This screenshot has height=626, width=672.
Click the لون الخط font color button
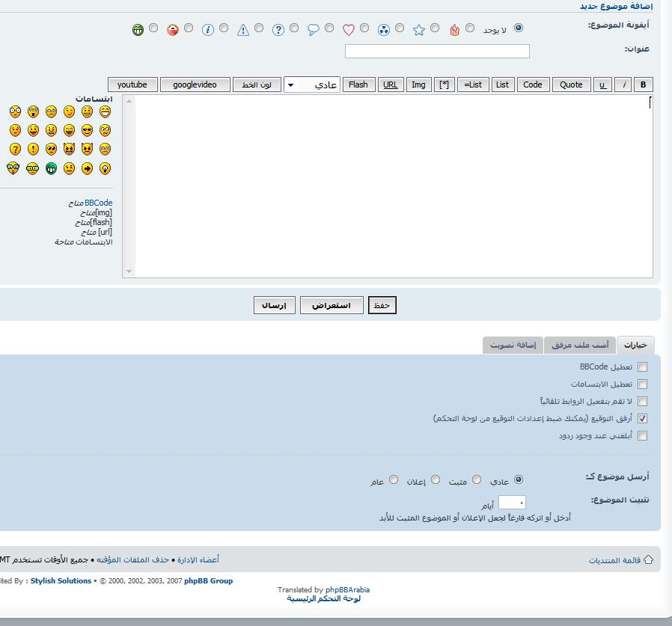point(257,85)
